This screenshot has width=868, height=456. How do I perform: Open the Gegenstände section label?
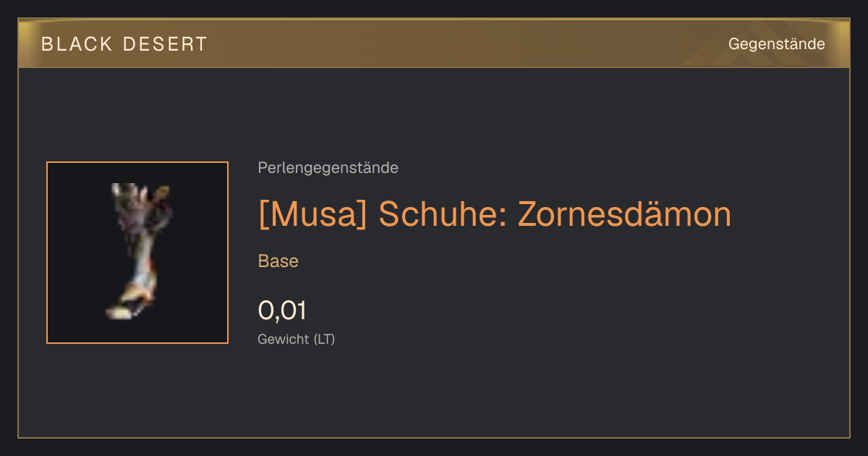coord(776,44)
